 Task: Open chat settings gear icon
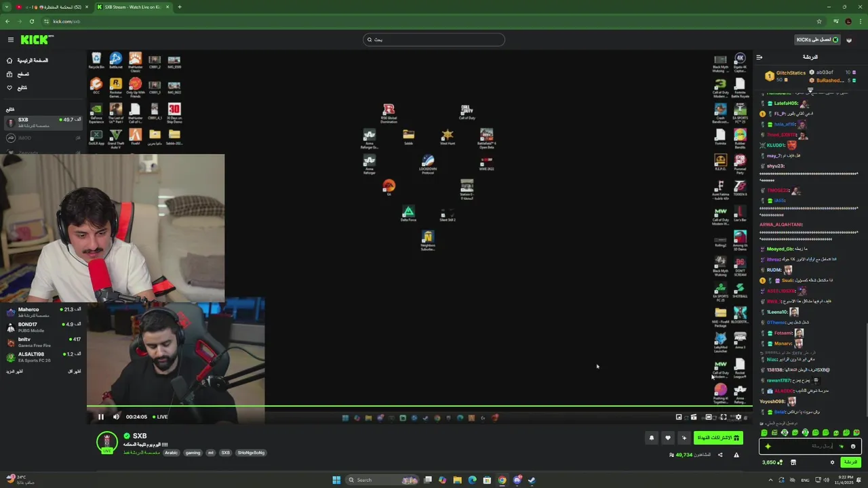click(x=832, y=462)
